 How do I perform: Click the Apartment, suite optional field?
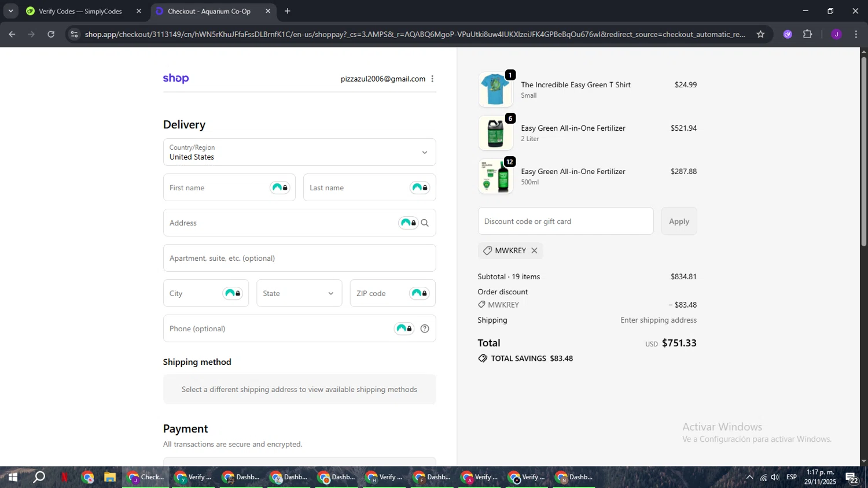coord(299,258)
